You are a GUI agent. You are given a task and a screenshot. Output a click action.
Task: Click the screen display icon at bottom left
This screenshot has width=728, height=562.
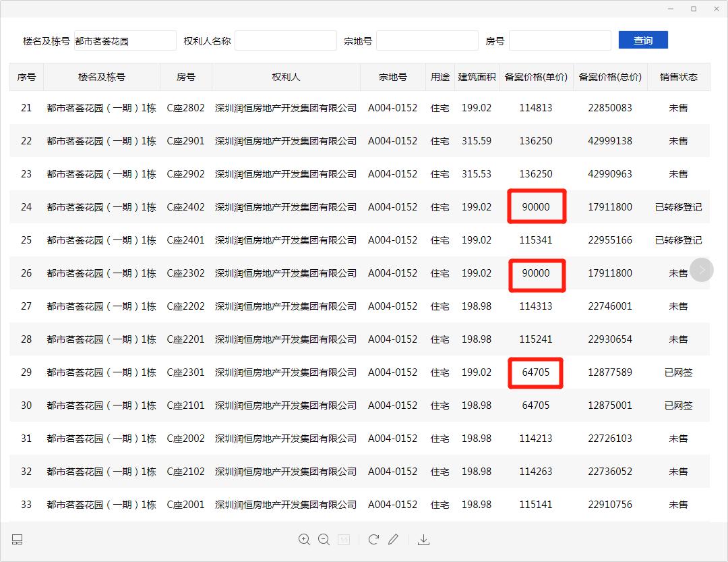pos(17,539)
